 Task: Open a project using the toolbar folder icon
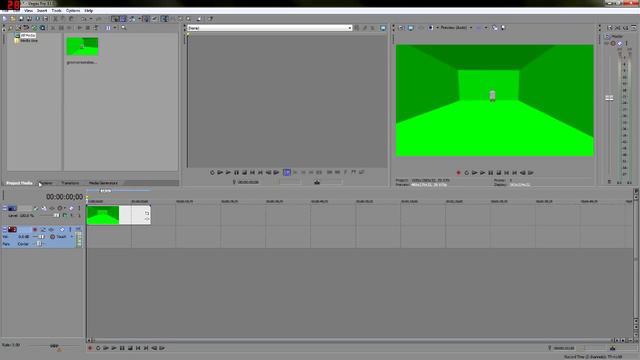[x=13, y=19]
